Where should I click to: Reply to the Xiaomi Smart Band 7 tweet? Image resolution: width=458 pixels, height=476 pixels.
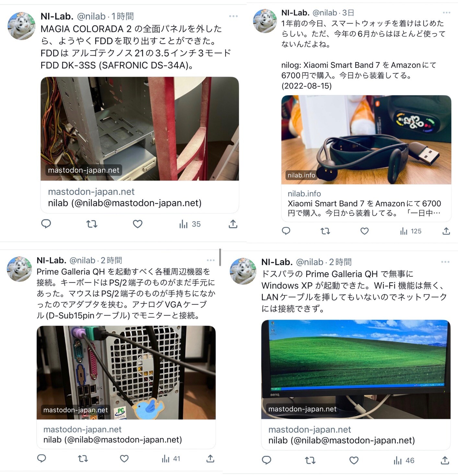coord(286,231)
